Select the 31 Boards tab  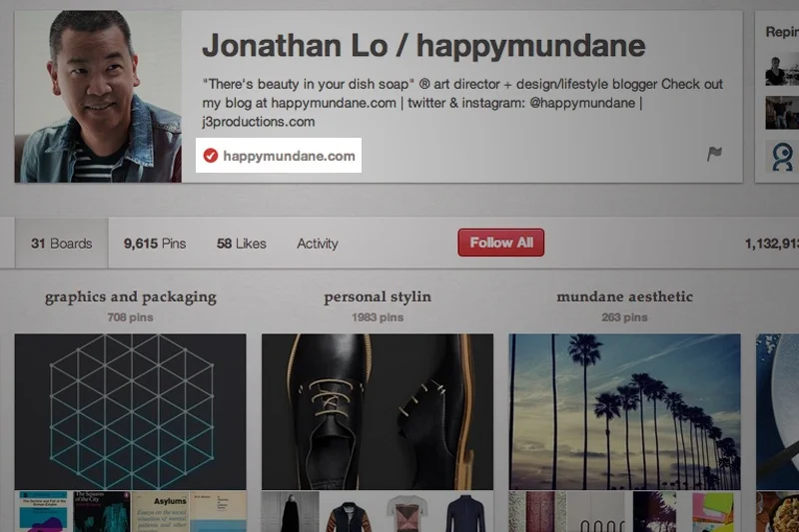pos(62,244)
